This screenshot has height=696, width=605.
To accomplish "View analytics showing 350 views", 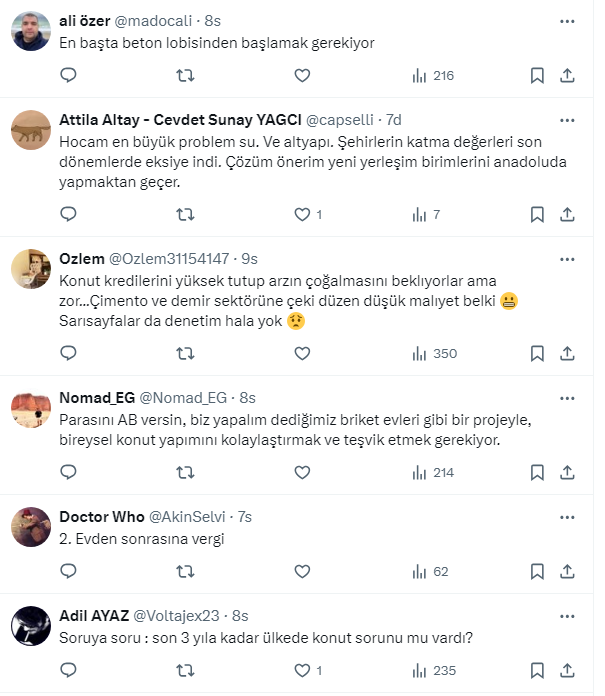I will [x=434, y=353].
